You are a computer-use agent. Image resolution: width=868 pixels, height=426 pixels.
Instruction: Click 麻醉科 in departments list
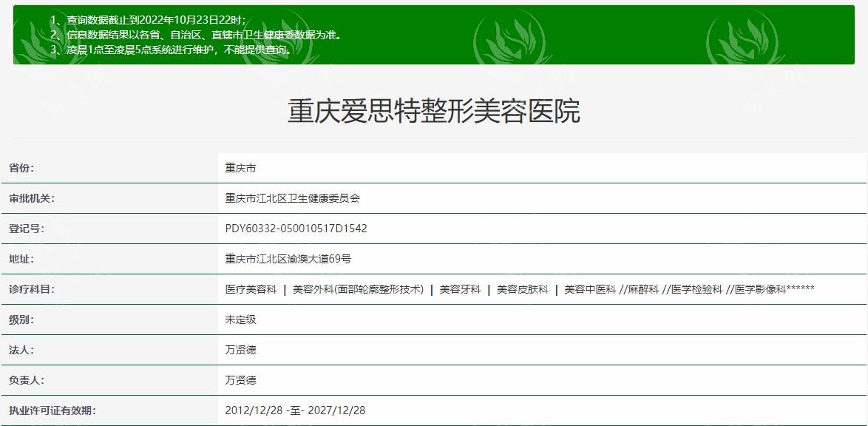click(643, 289)
